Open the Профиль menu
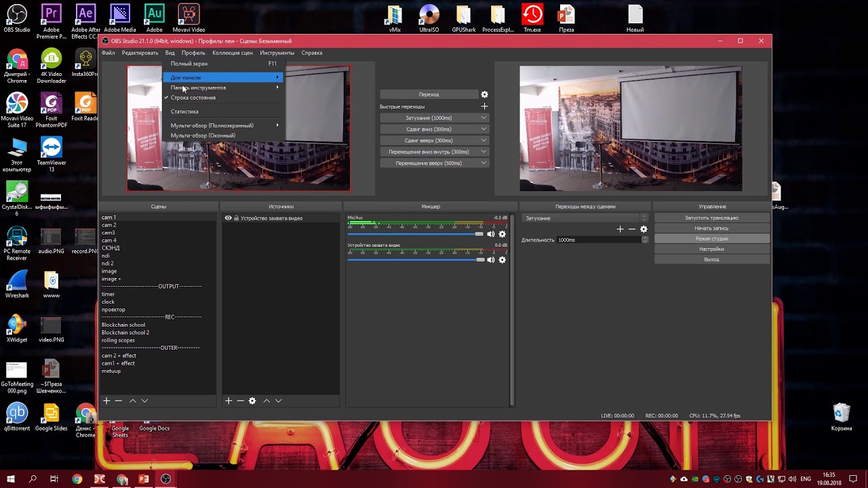 pos(193,53)
